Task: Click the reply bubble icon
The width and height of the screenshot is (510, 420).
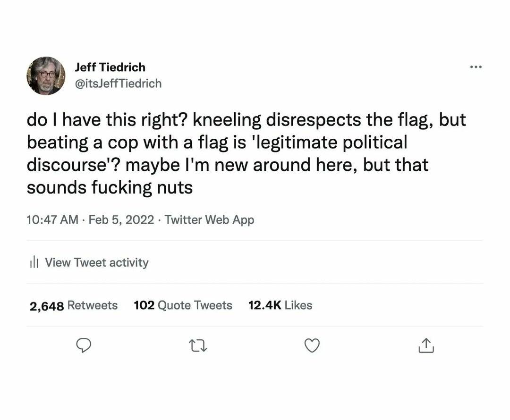Action: (84, 346)
